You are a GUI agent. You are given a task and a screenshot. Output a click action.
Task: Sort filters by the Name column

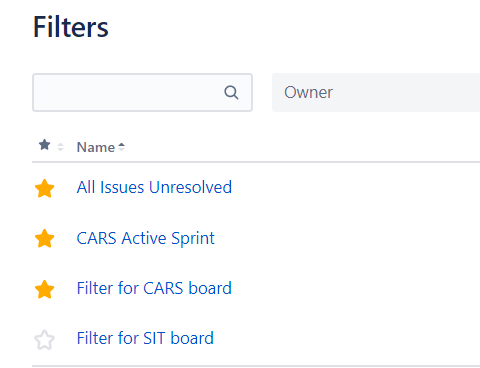click(x=96, y=147)
